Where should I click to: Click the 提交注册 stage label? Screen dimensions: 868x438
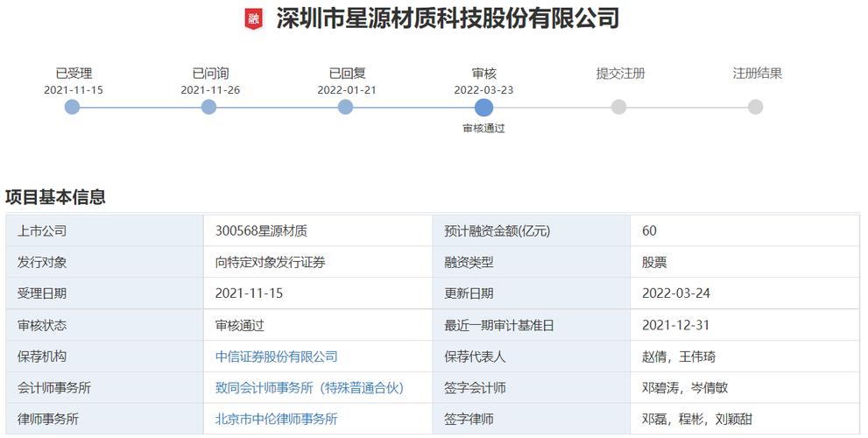[x=620, y=73]
